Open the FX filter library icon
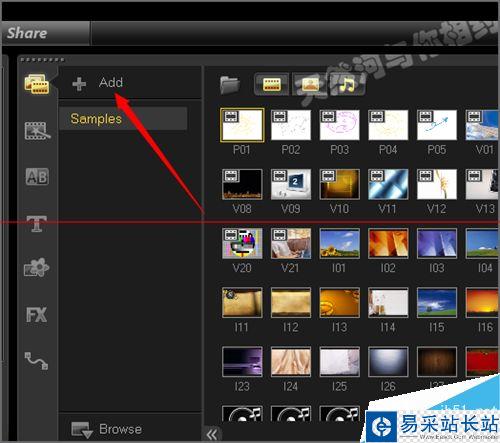 click(37, 314)
